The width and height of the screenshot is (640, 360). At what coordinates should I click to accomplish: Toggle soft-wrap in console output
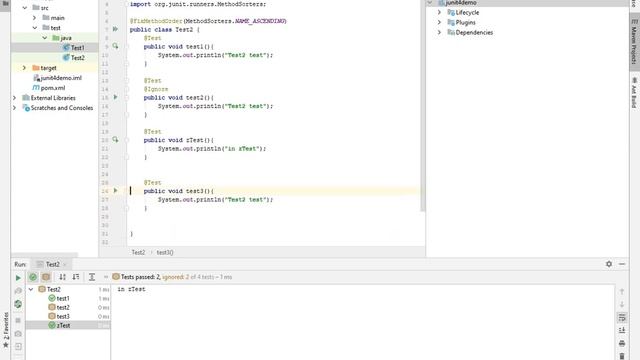622,317
